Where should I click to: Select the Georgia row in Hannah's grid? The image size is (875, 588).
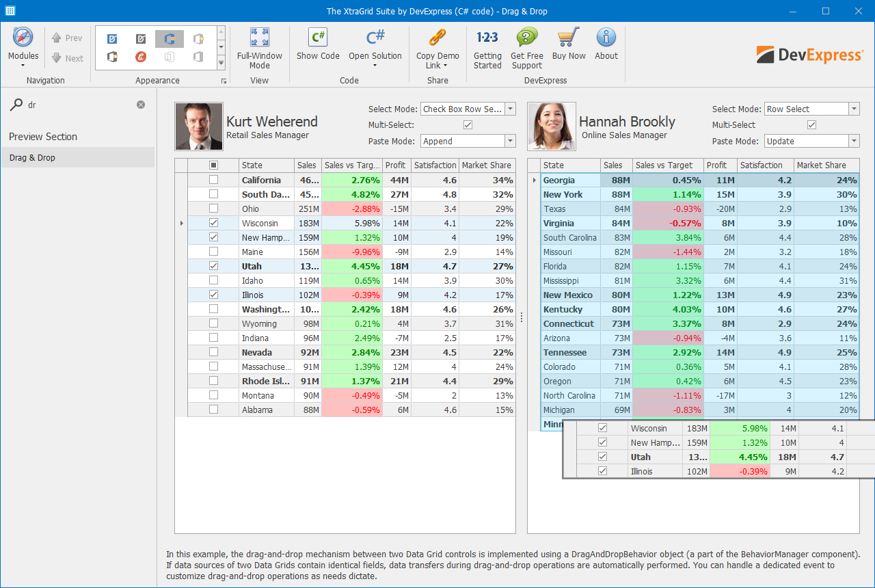pos(699,180)
